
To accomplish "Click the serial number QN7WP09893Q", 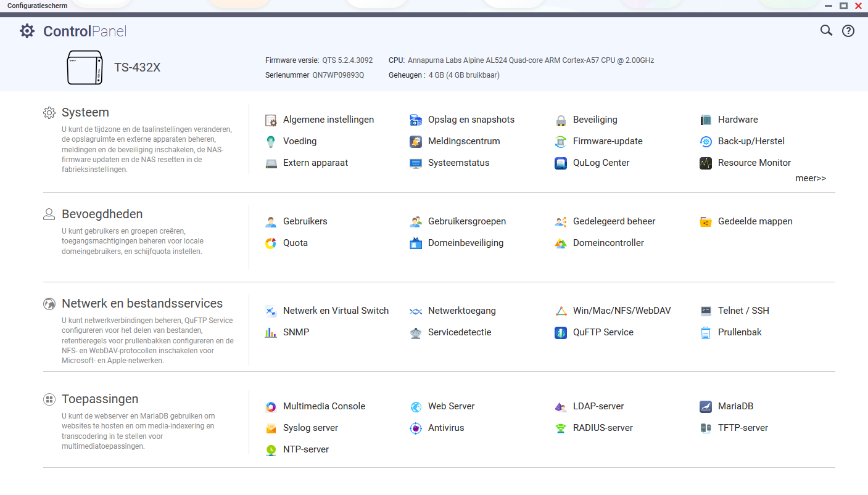I will point(338,75).
